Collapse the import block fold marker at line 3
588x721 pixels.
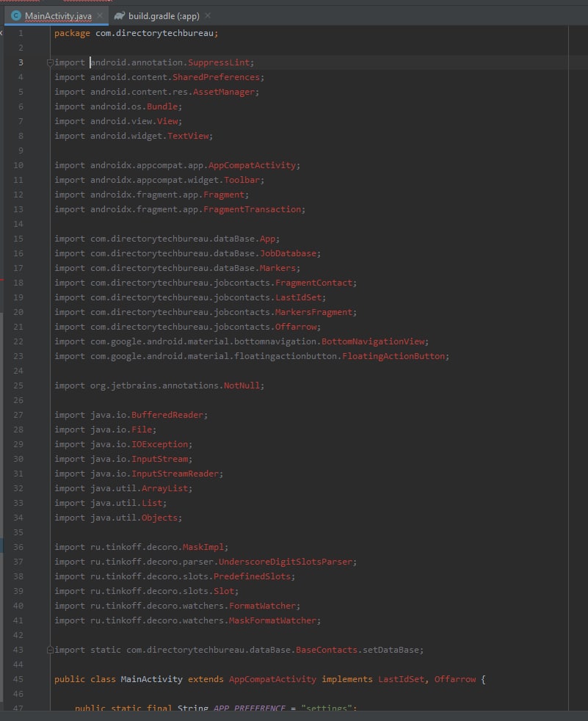(50, 62)
